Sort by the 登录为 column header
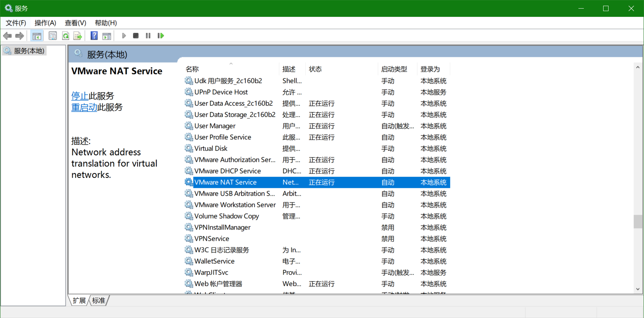644x318 pixels. pyautogui.click(x=433, y=69)
